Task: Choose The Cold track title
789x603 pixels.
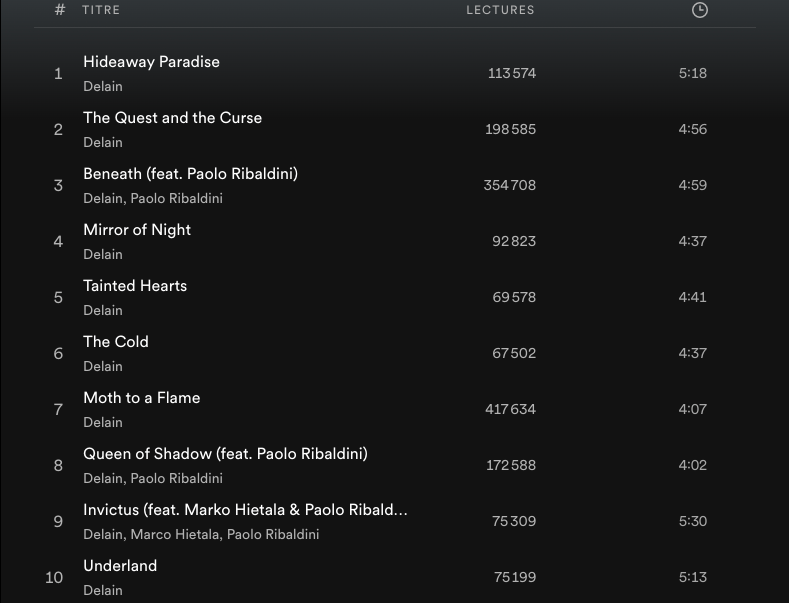Action: click(116, 342)
